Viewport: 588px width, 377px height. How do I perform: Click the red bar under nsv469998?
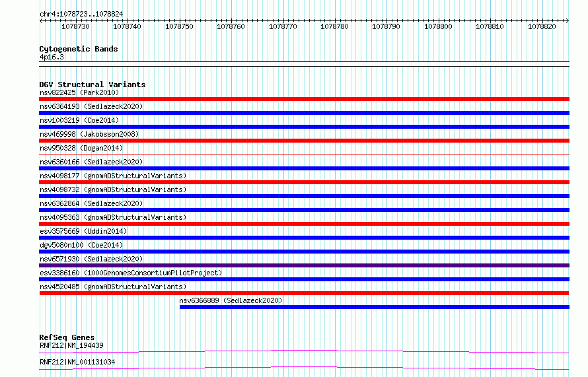pos(304,141)
